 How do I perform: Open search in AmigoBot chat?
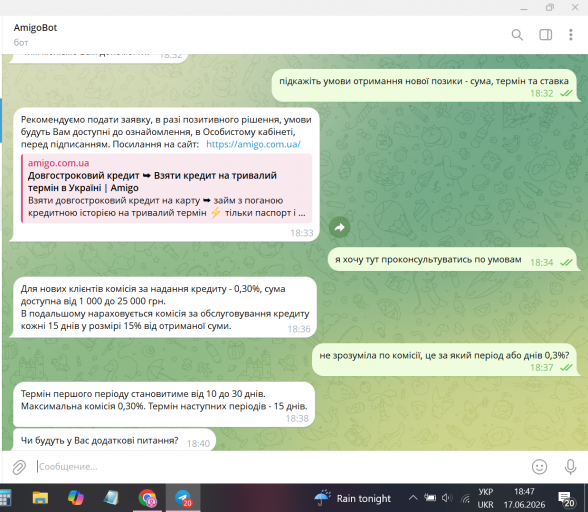coord(517,35)
